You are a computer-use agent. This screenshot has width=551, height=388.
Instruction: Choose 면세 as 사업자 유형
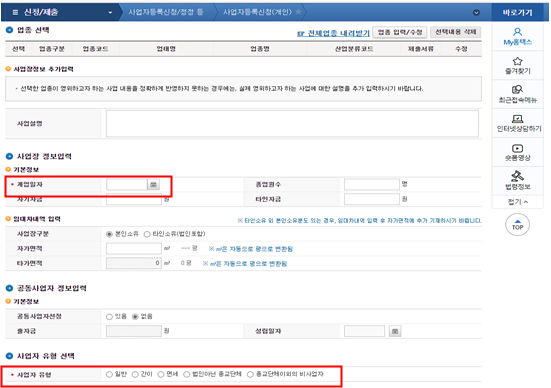tap(161, 375)
